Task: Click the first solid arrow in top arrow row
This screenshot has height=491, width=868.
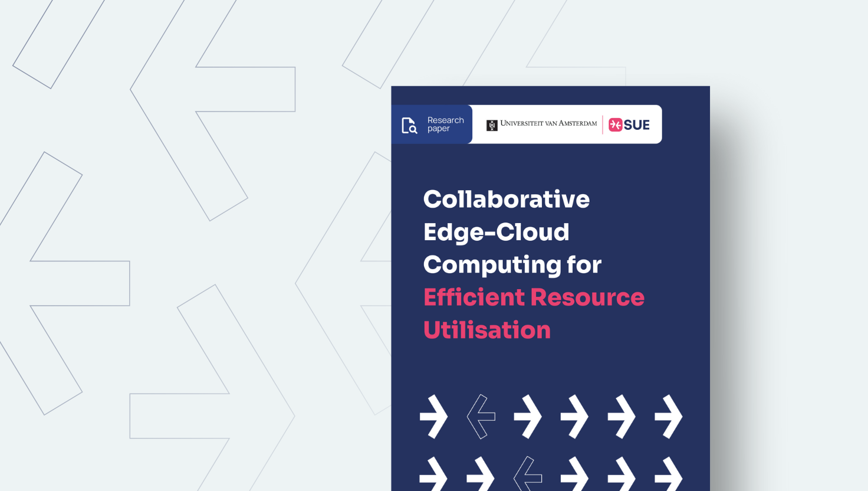Action: 434,417
